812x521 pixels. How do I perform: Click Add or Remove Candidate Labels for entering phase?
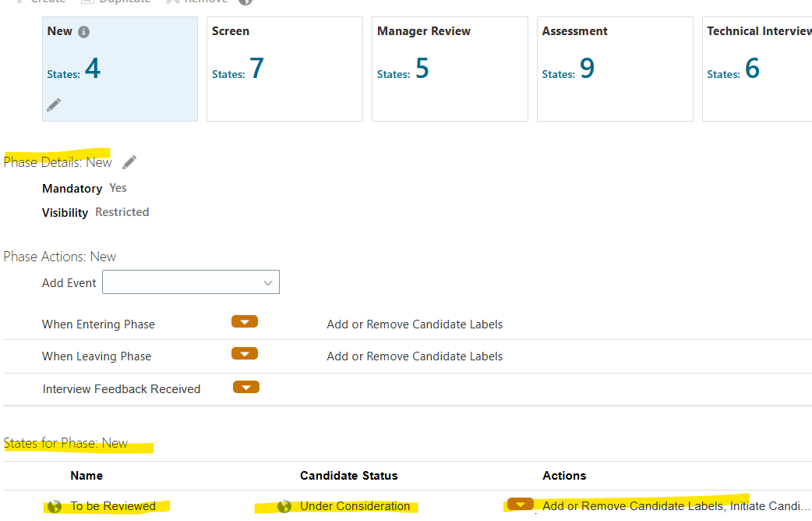415,324
